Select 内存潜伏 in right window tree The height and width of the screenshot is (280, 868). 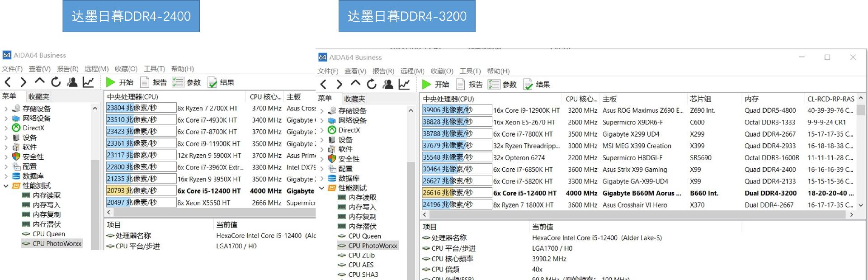(357, 226)
